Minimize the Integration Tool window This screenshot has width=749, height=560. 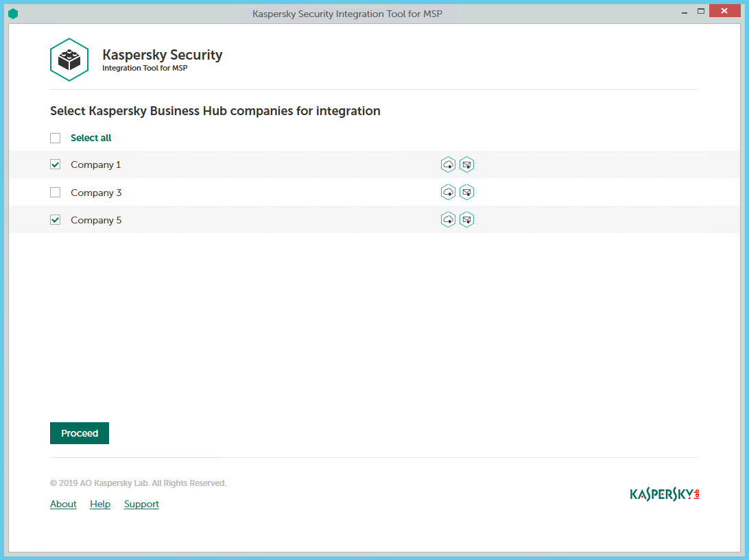coord(682,11)
